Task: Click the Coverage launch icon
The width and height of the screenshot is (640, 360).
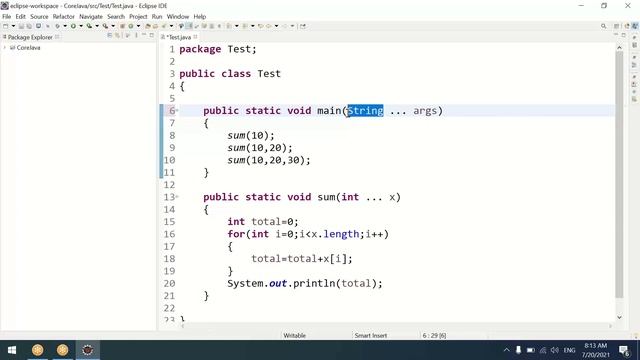Action: pos(89,26)
